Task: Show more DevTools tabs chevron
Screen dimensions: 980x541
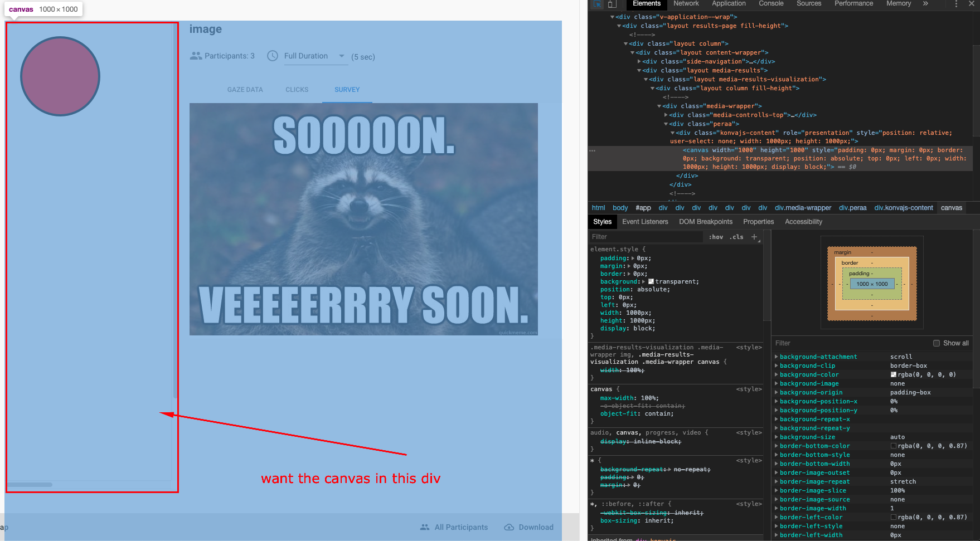Action: pos(925,3)
